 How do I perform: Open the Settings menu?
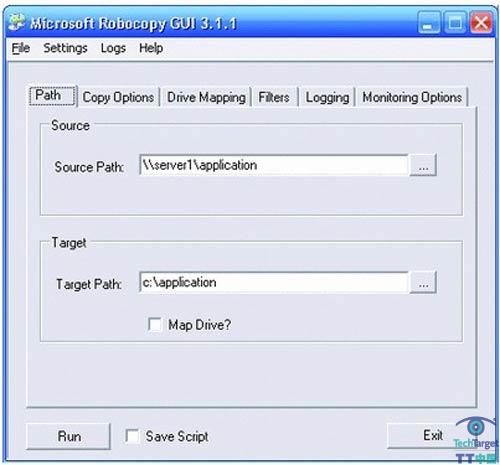tap(65, 48)
